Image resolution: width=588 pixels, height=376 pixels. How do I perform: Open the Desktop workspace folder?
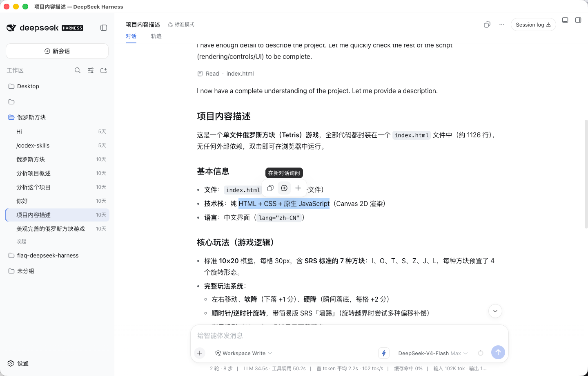point(57,86)
